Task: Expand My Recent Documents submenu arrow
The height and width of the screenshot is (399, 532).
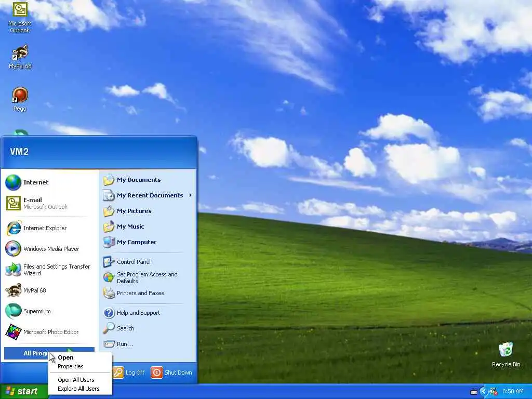Action: [191, 195]
